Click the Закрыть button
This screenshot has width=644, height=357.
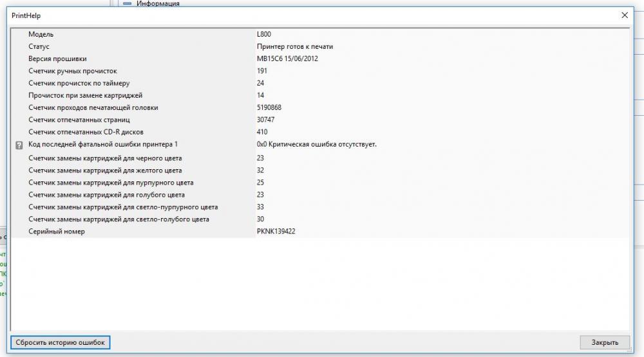tap(605, 342)
